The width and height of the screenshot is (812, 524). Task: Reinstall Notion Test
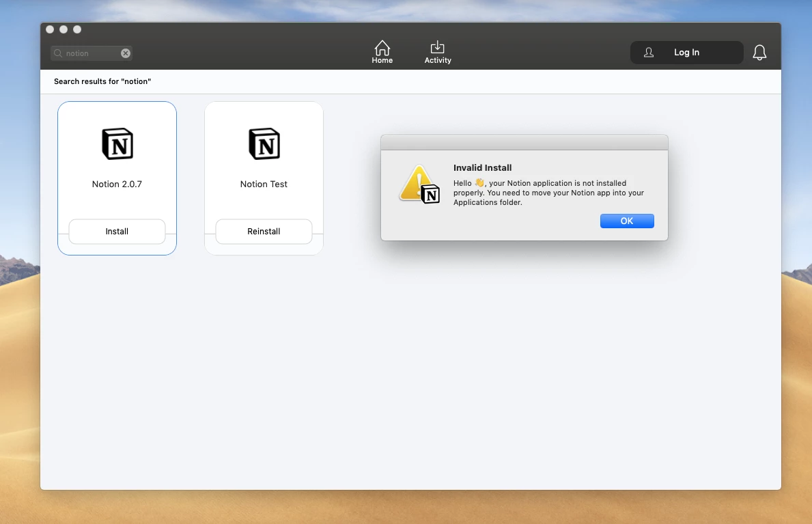[x=264, y=231]
